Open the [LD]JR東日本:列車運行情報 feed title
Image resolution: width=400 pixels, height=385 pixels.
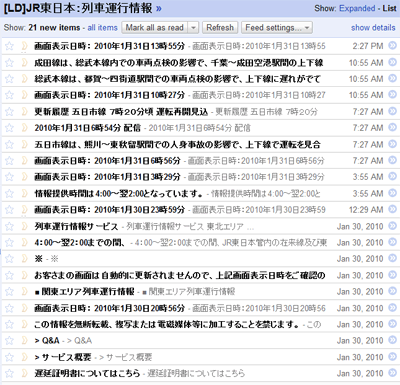point(78,9)
